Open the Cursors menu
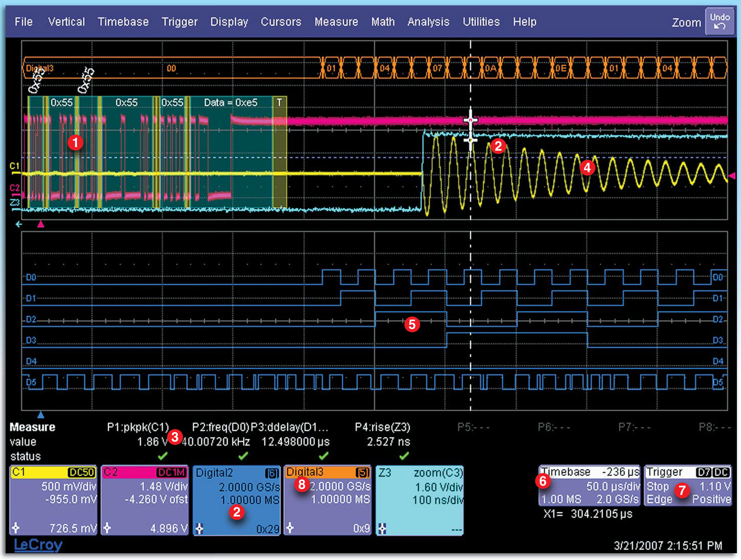 (x=281, y=22)
